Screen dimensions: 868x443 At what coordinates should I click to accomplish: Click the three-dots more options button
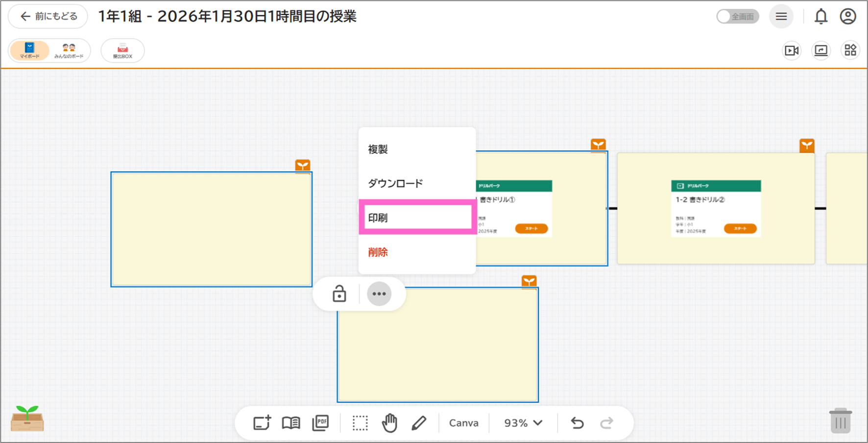(379, 294)
